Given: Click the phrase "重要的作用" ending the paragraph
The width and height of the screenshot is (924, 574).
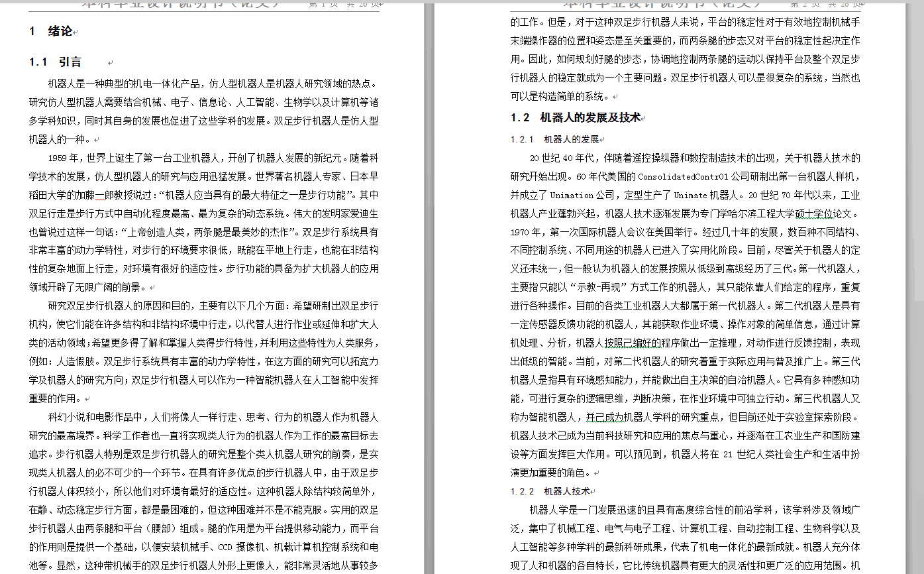Looking at the screenshot, I should point(52,399).
